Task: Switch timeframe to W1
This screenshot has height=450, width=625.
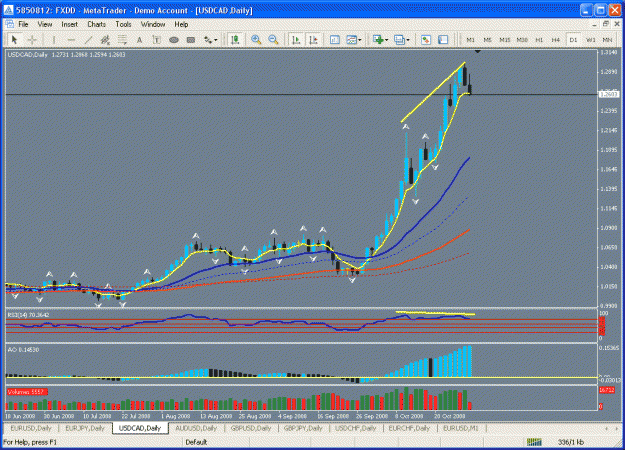Action: point(590,40)
